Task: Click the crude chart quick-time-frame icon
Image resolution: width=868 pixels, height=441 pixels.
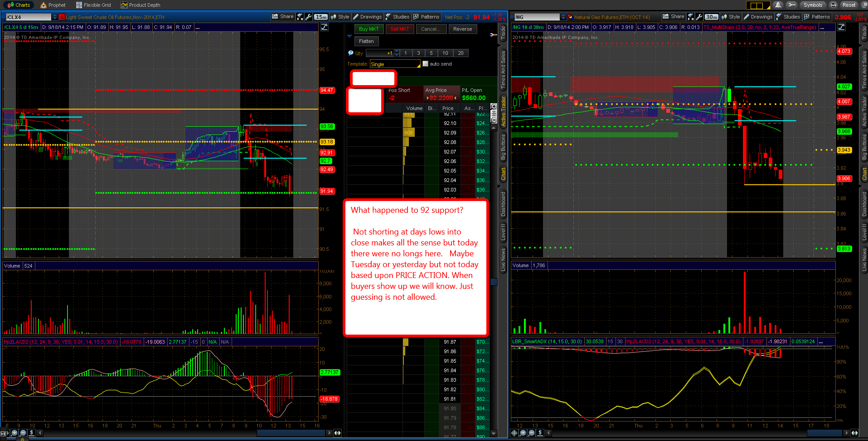Action: (x=300, y=17)
